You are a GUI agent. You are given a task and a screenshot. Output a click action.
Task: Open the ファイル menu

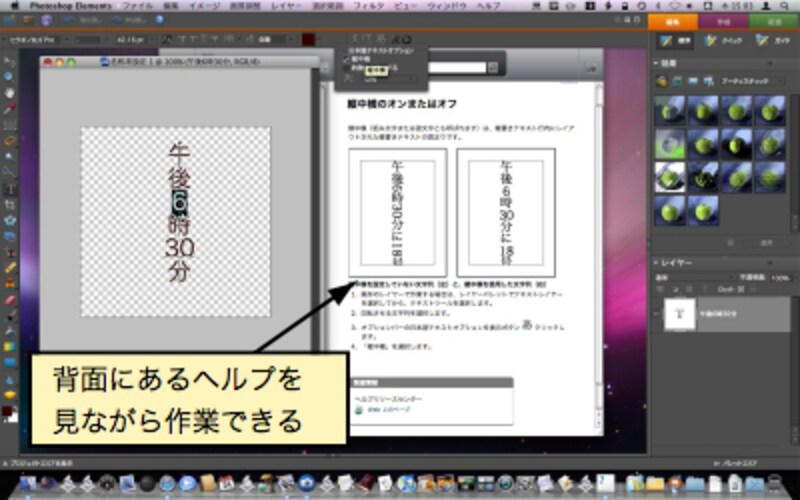(138, 6)
